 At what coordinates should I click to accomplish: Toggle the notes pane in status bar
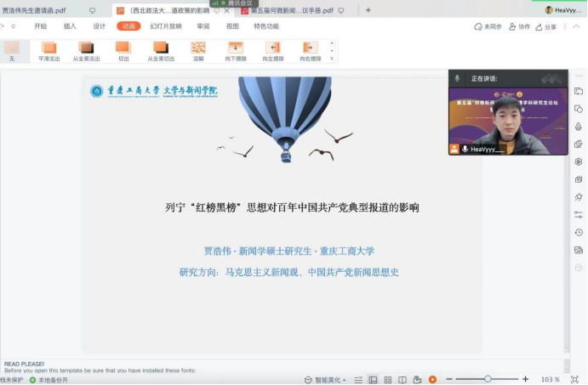(357, 379)
